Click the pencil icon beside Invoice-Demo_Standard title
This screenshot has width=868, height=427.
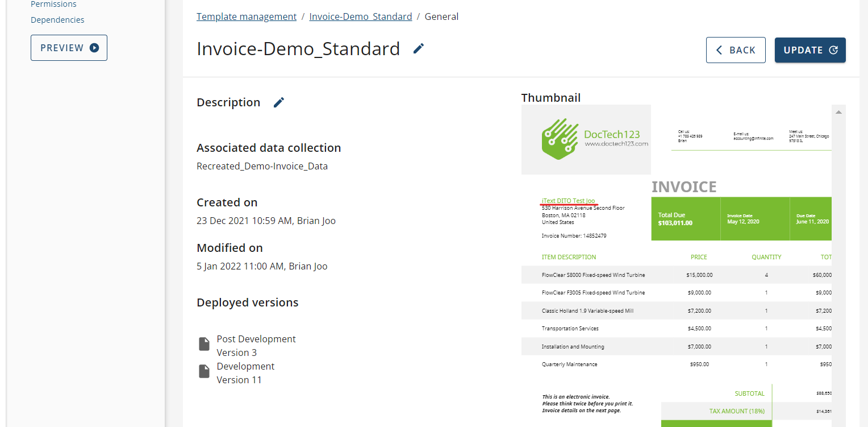pyautogui.click(x=419, y=49)
